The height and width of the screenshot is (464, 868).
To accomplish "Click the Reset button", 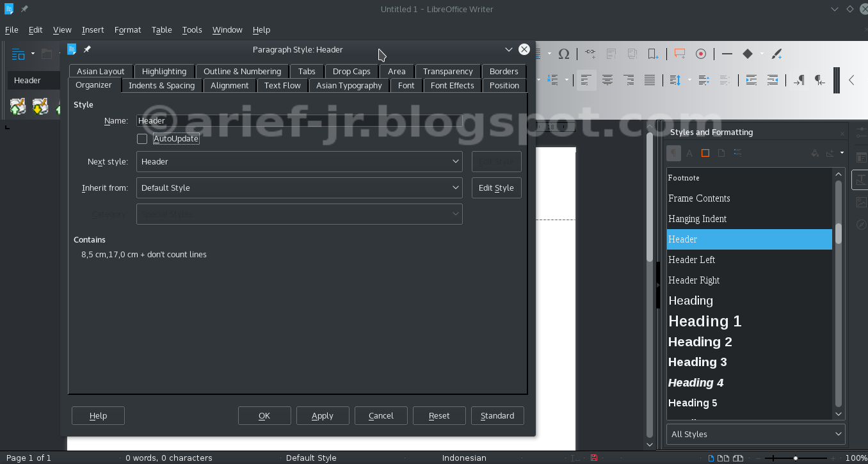I will 439,415.
